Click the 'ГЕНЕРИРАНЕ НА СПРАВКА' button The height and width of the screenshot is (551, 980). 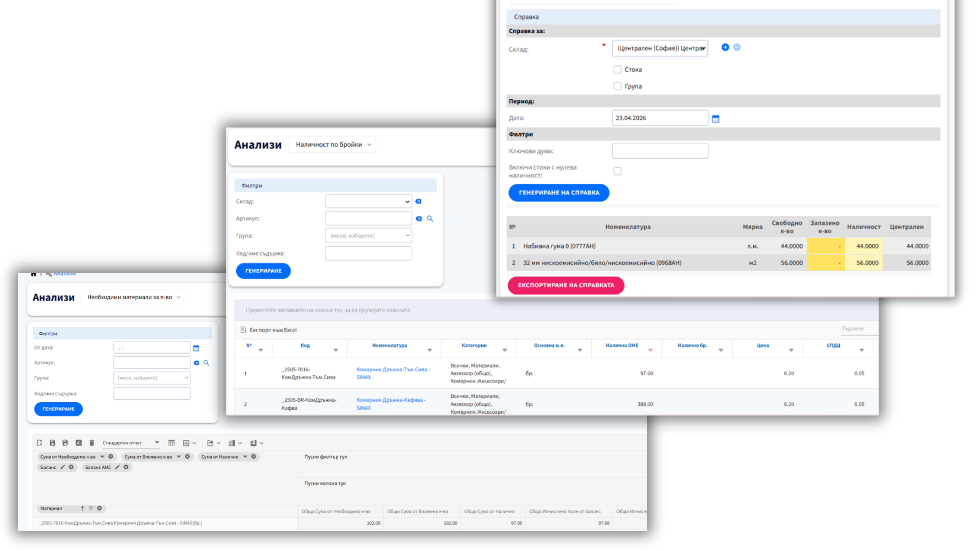click(559, 193)
